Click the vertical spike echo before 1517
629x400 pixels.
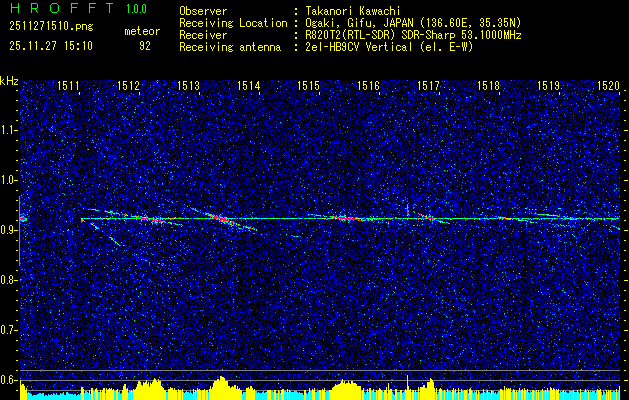(x=408, y=209)
